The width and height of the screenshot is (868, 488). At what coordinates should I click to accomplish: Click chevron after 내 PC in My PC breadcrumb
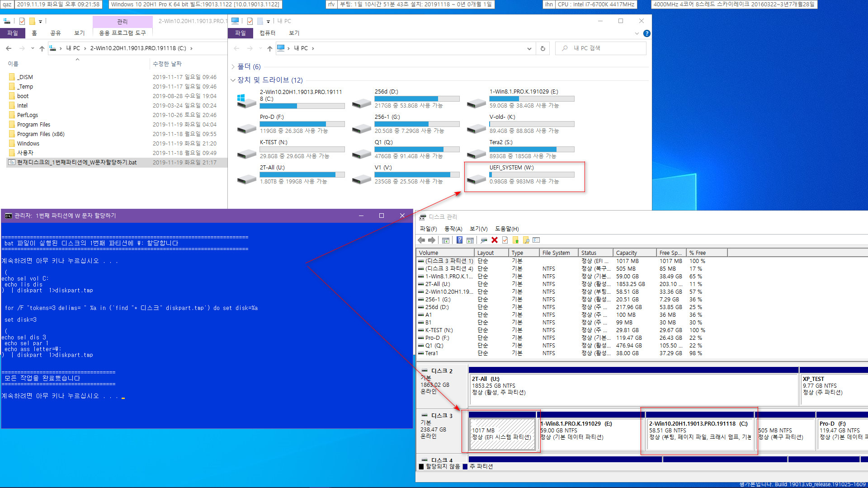[313, 48]
